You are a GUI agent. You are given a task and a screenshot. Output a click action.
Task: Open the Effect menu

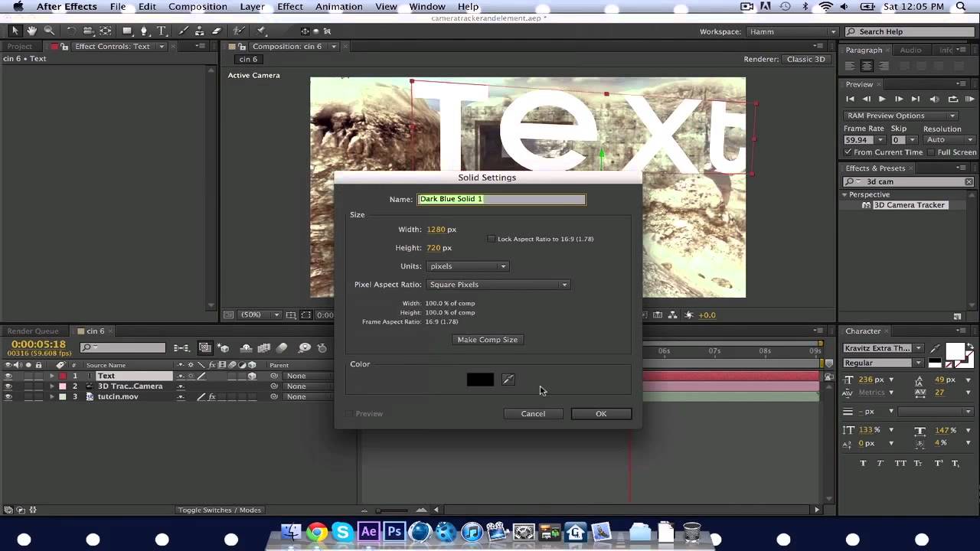pyautogui.click(x=290, y=7)
